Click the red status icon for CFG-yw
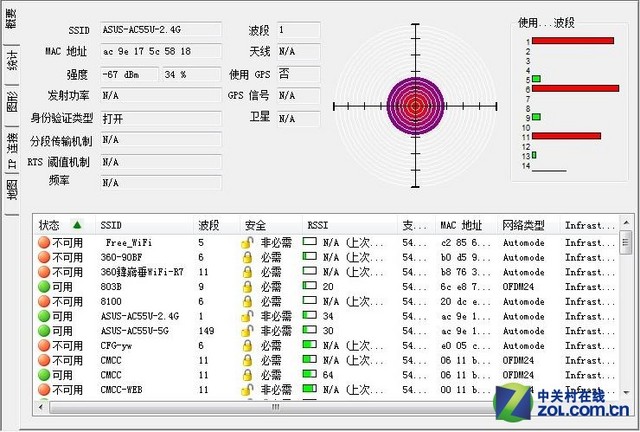Image resolution: width=640 pixels, height=432 pixels. coord(44,345)
